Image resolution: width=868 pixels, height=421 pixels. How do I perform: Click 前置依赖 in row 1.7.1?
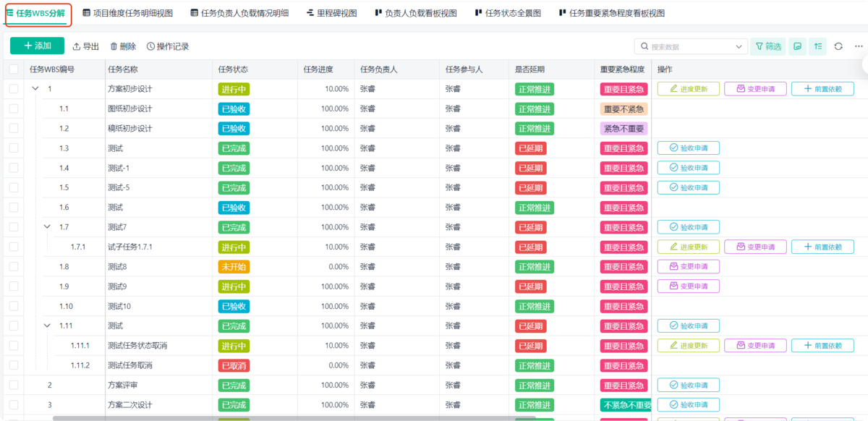(x=822, y=247)
